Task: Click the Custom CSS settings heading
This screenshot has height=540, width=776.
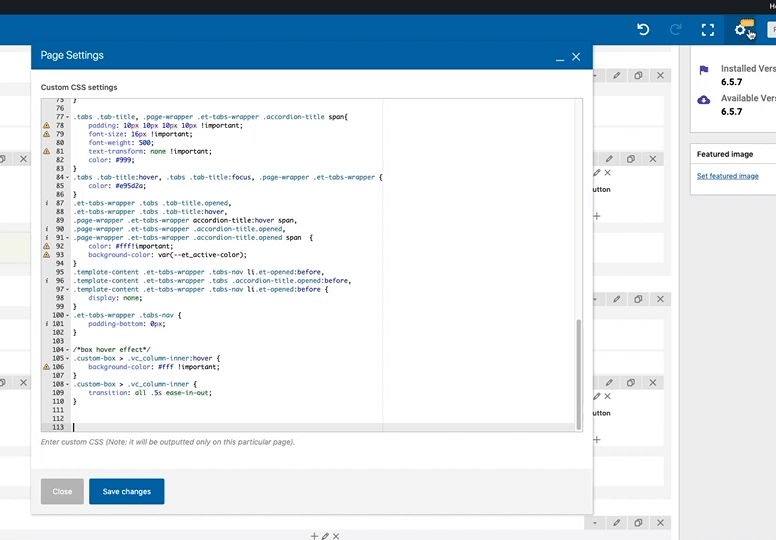Action: [79, 87]
